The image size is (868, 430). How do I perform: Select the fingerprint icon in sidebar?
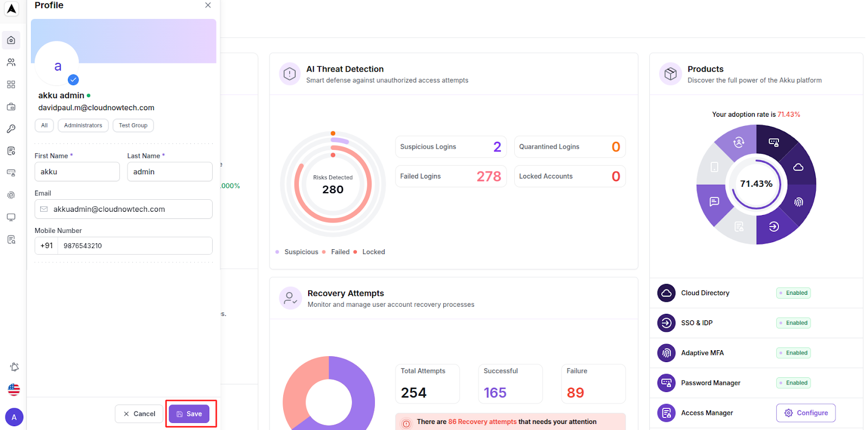click(11, 195)
